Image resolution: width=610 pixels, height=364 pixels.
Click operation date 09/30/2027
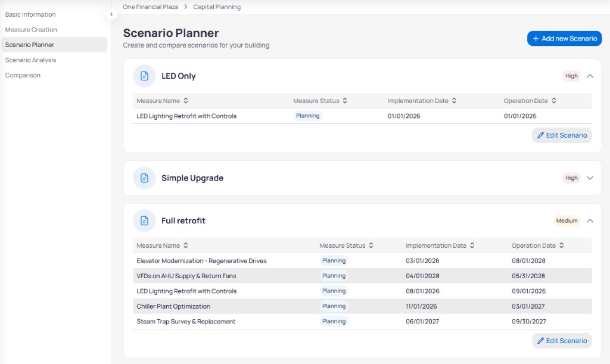pos(529,321)
